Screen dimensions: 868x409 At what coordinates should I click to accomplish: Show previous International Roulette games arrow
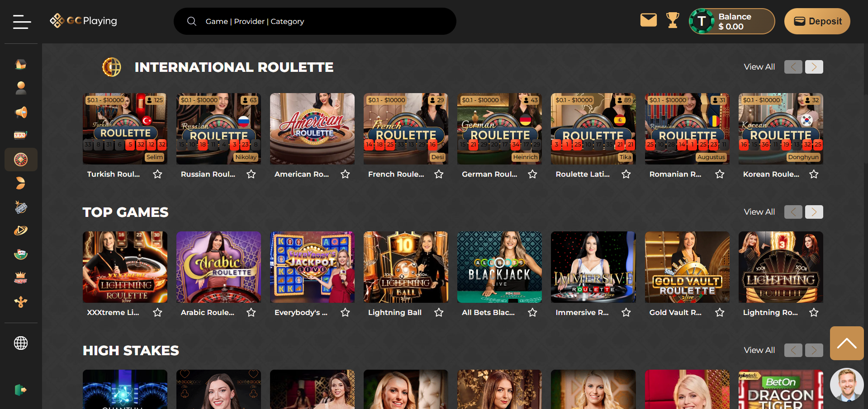pos(793,67)
